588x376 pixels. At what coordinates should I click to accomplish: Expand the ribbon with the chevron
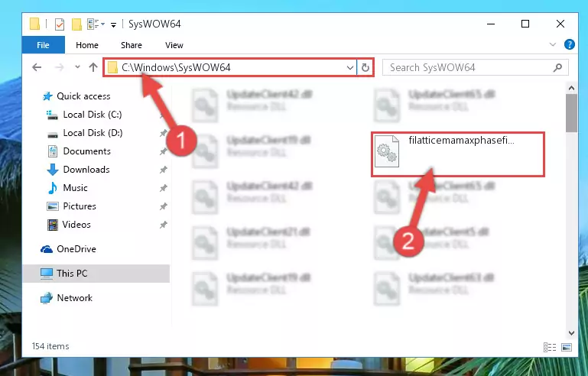pos(552,44)
